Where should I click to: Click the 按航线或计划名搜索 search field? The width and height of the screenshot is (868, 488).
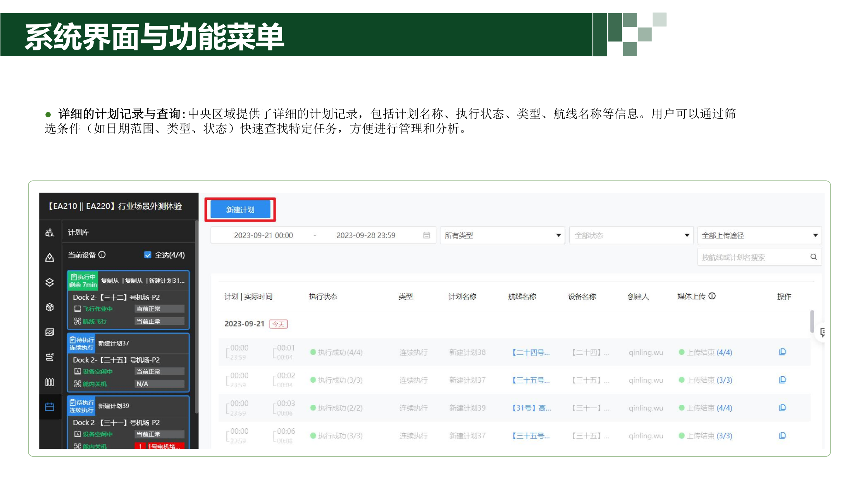(x=752, y=257)
